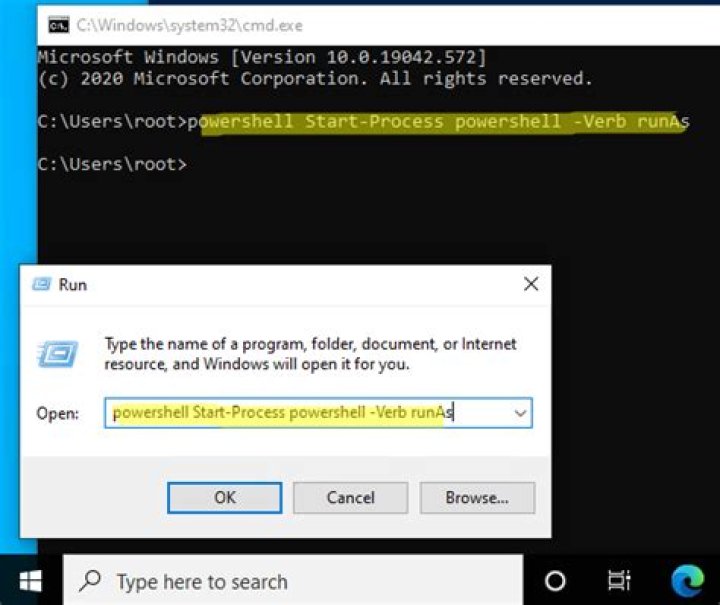
Task: Open Cortana from the taskbar
Action: pyautogui.click(x=555, y=581)
